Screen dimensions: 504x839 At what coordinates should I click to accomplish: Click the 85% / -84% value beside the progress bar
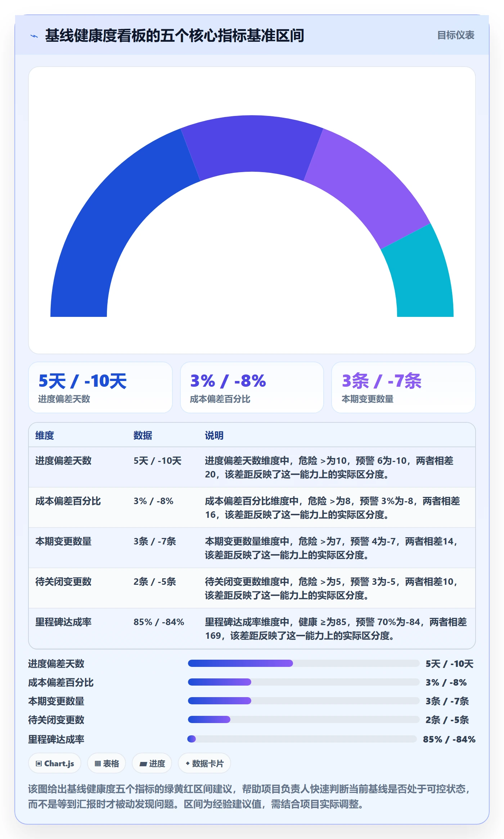click(449, 739)
